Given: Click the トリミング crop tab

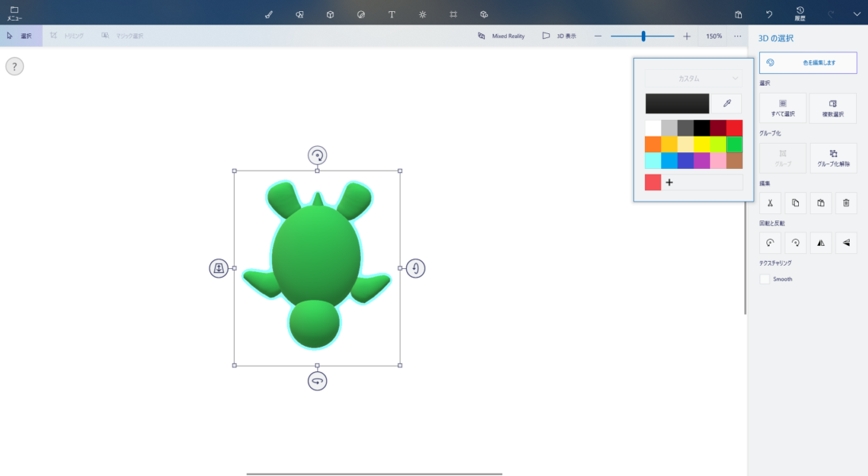Looking at the screenshot, I should coord(67,36).
